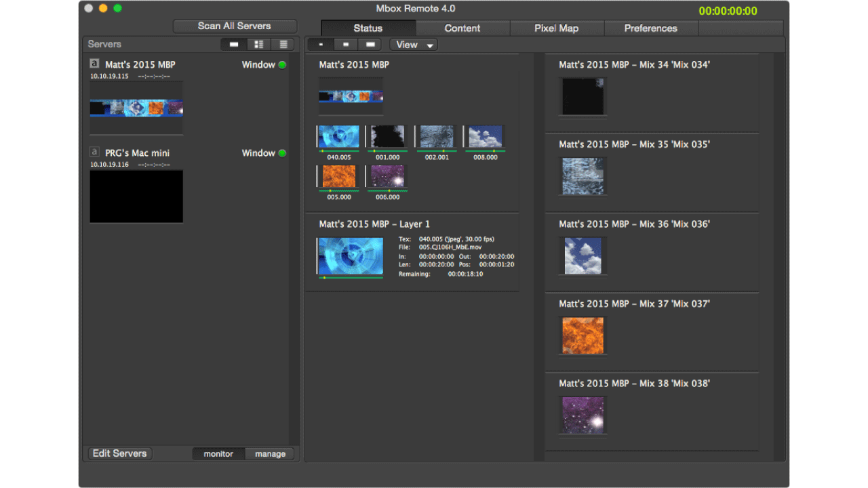
Task: Click the Layer 1 playback progress bar
Action: click(x=351, y=277)
